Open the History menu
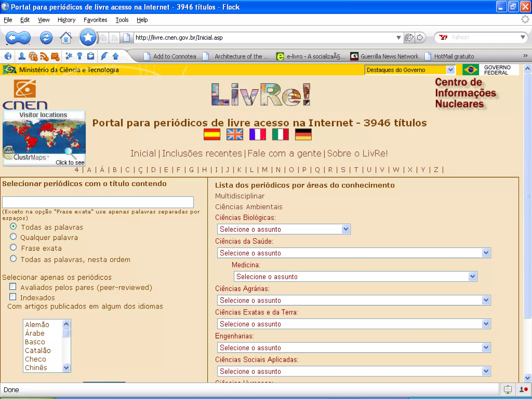Image resolution: width=532 pixels, height=399 pixels. [66, 20]
